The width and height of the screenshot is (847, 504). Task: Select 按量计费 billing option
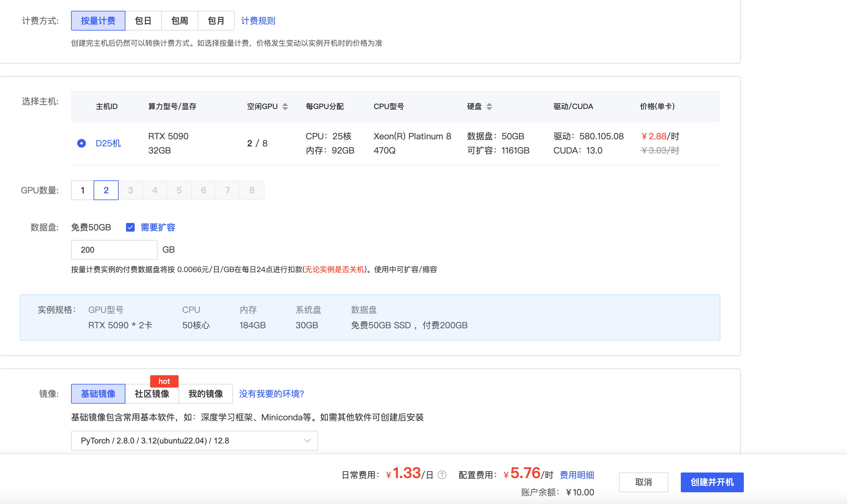(98, 21)
